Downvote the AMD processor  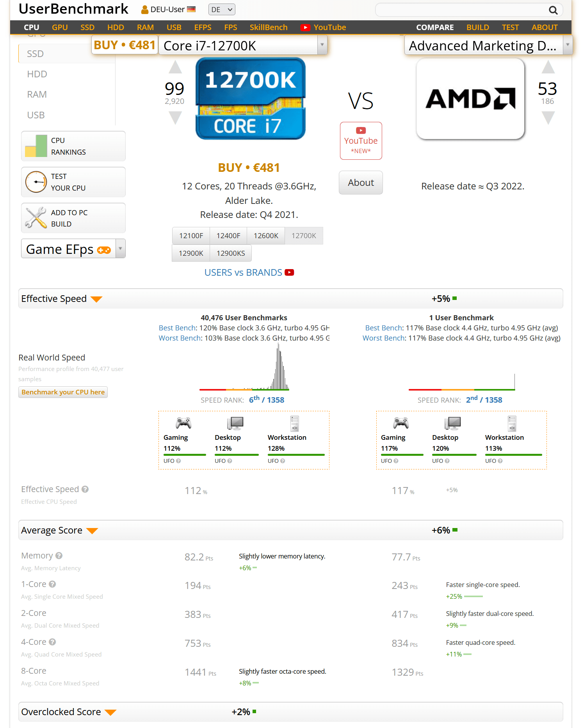[548, 117]
